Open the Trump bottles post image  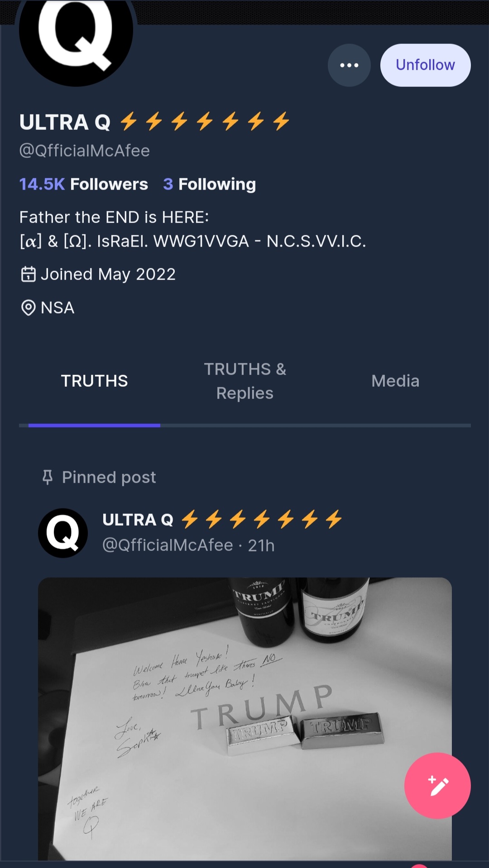245,719
